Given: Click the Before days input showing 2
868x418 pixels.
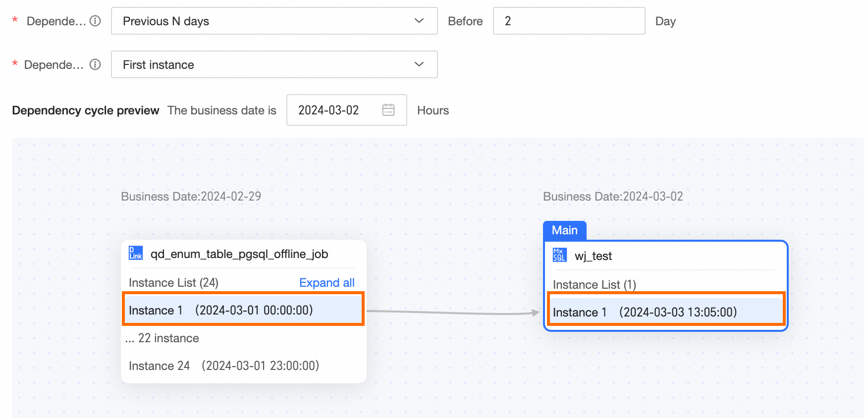Looking at the screenshot, I should [569, 21].
